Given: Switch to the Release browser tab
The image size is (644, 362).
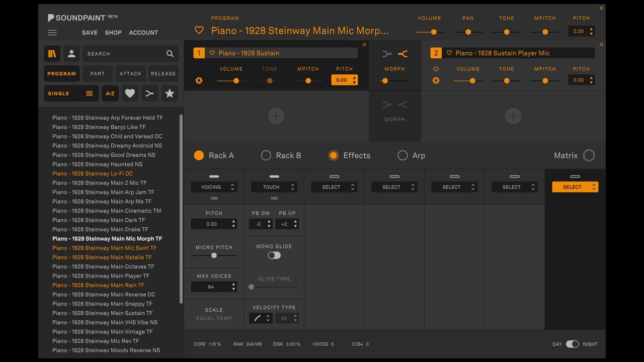Looking at the screenshot, I should click(x=164, y=73).
